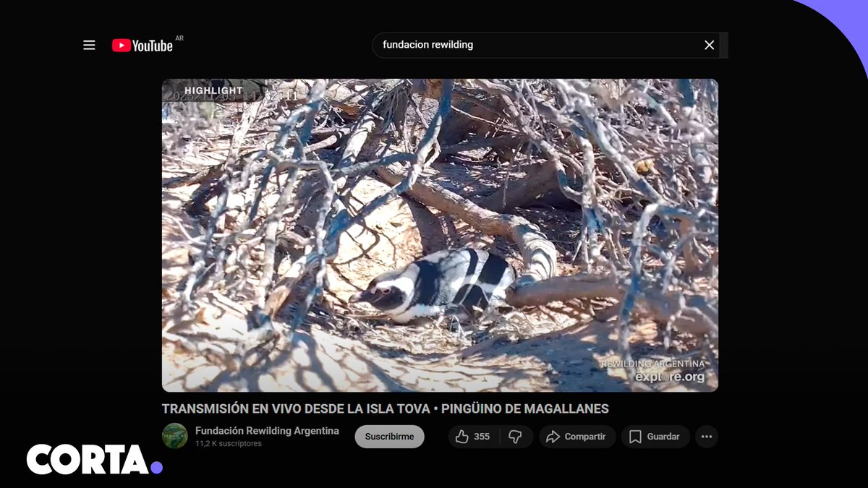The width and height of the screenshot is (868, 488).
Task: Click the thumbs up like icon
Action: pos(461,436)
